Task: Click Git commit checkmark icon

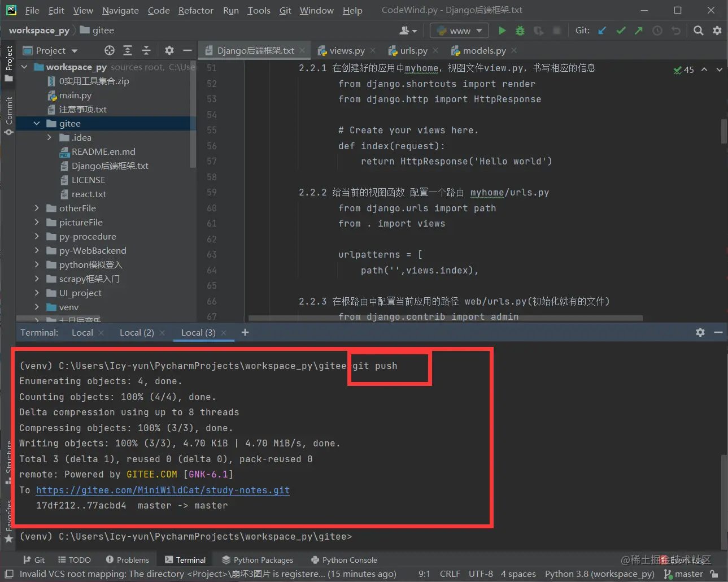Action: click(621, 31)
